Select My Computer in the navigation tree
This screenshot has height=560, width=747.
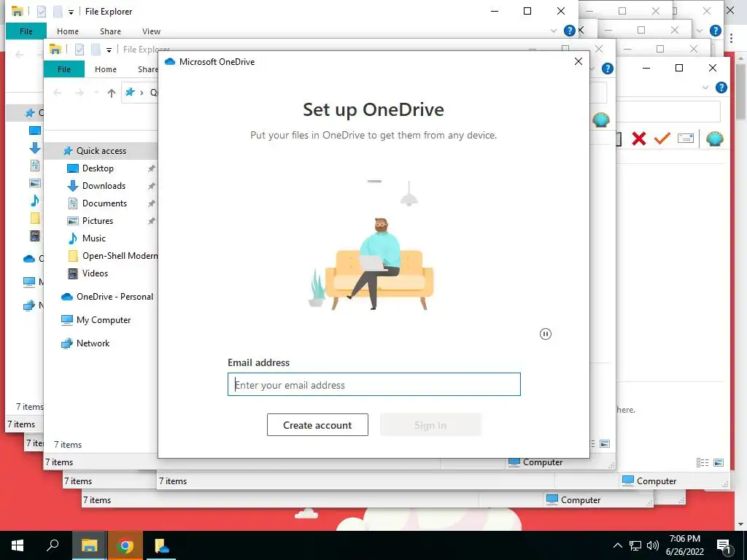click(x=104, y=320)
